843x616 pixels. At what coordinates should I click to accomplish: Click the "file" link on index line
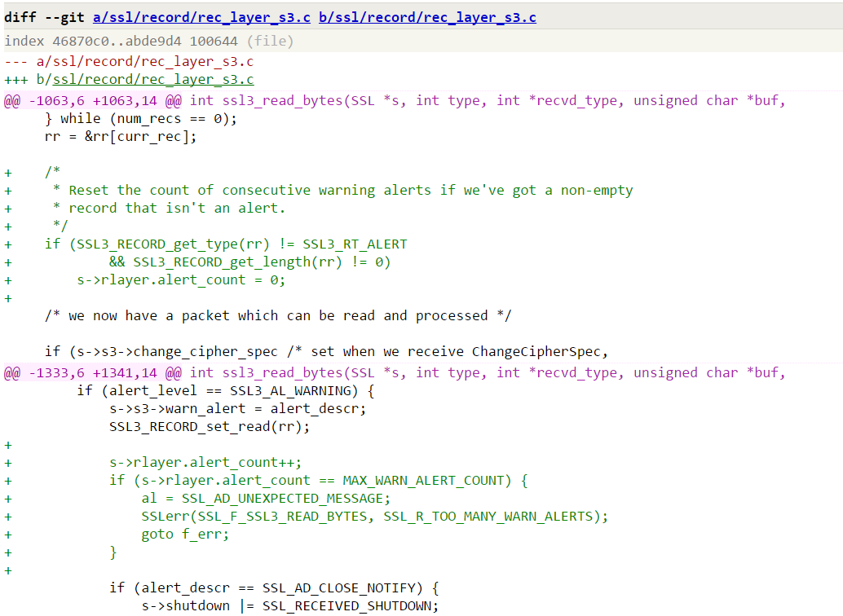271,41
